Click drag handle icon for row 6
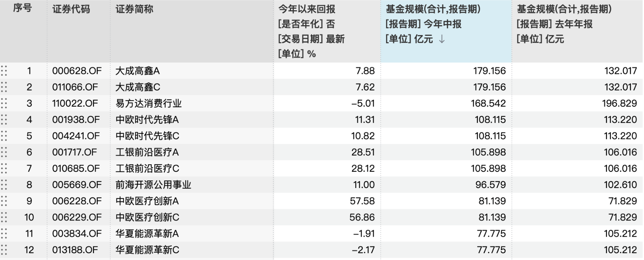Screen dimensions: 644x260 [x=4, y=152]
